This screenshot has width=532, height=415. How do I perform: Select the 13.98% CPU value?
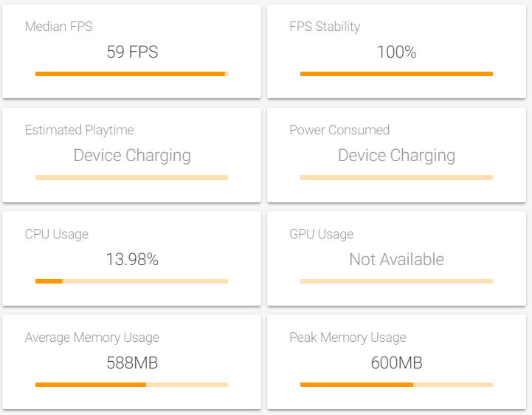[132, 259]
